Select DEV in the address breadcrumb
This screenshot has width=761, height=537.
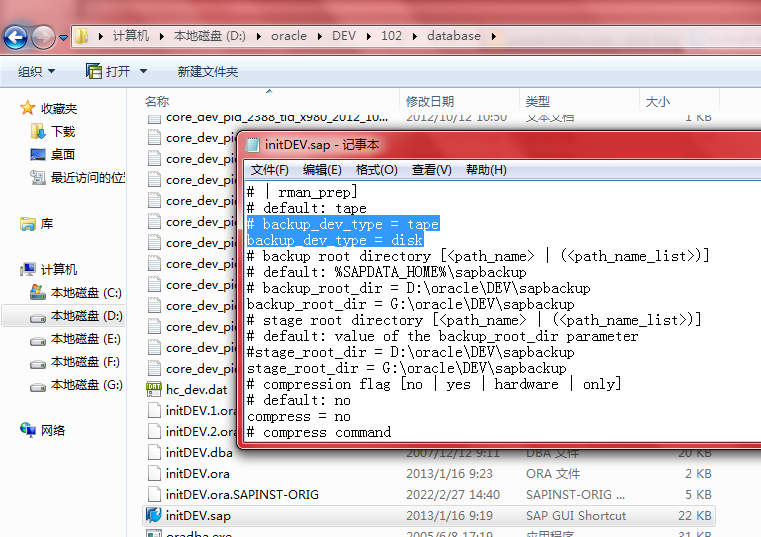tap(344, 36)
